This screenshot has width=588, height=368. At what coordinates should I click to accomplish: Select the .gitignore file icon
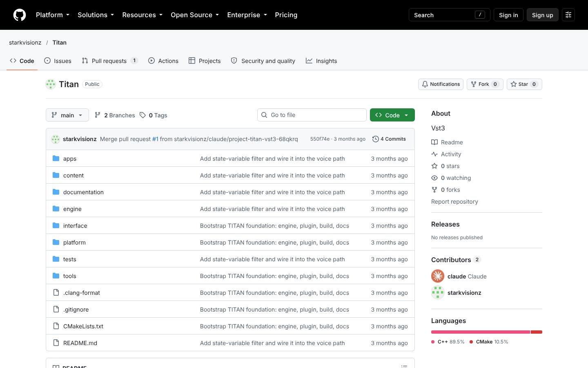[56, 309]
